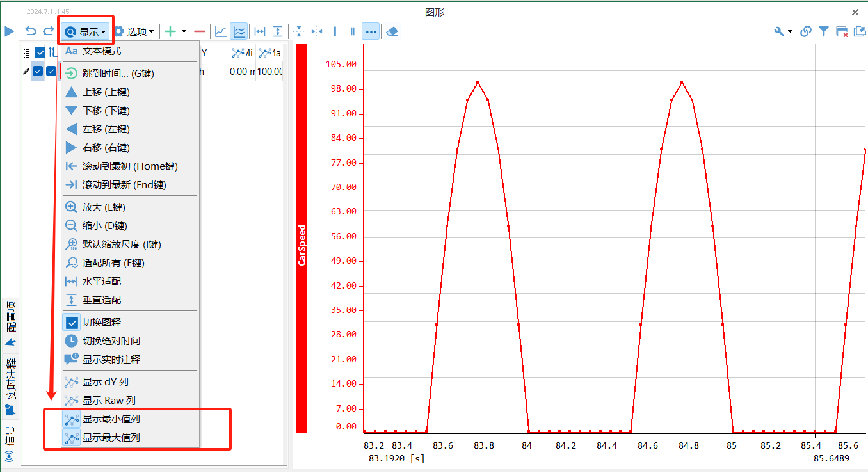
Task: Open the 显示 dropdown menu
Action: point(86,31)
